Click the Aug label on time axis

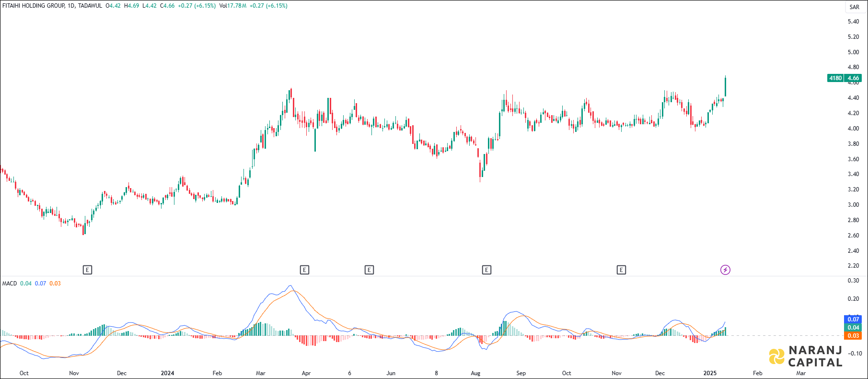pos(475,373)
